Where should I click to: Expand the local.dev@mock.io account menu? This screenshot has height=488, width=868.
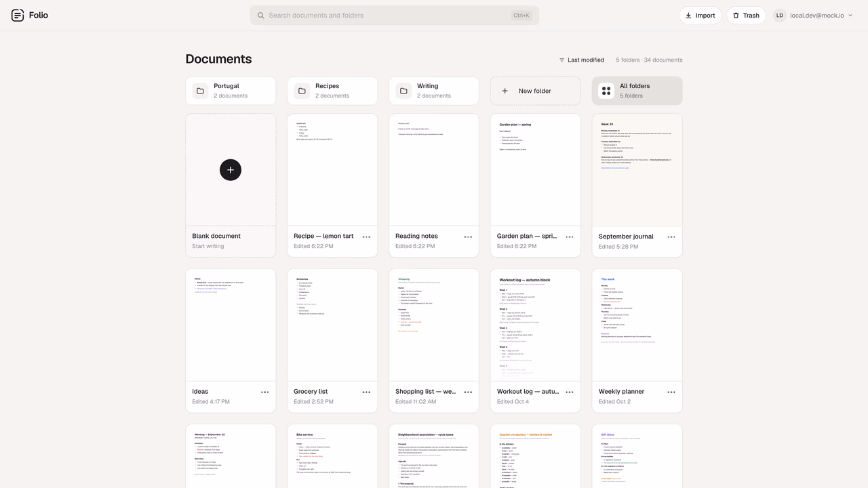[813, 16]
